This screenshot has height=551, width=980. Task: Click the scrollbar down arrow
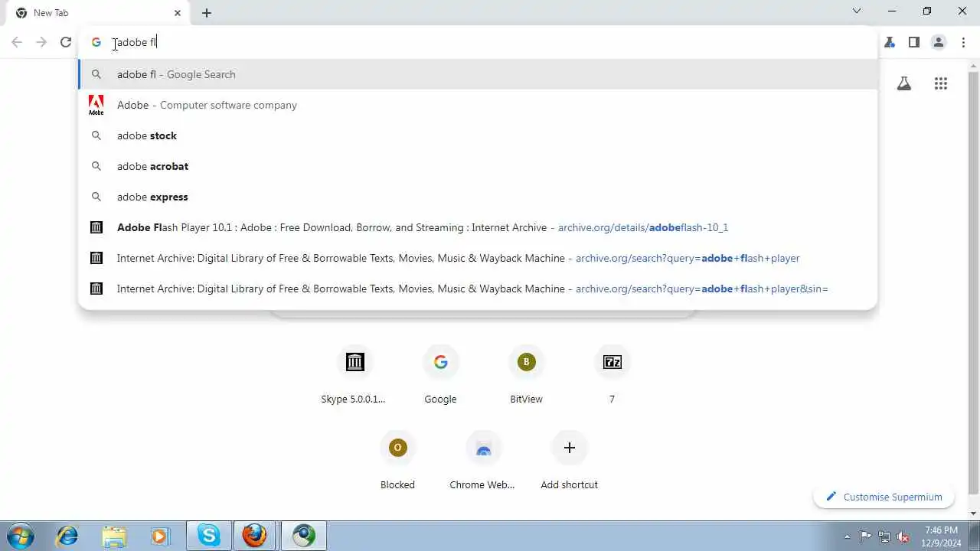[x=973, y=514]
